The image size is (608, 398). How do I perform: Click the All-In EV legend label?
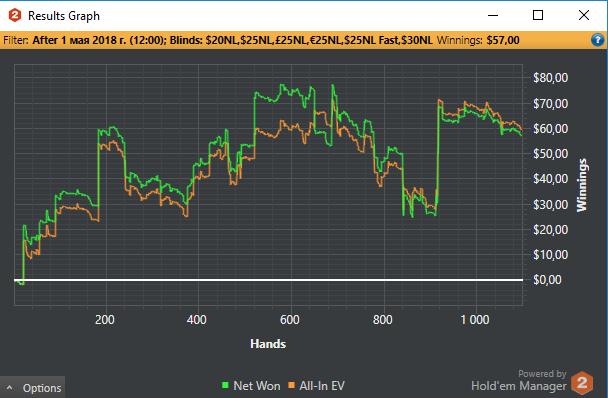[322, 386]
